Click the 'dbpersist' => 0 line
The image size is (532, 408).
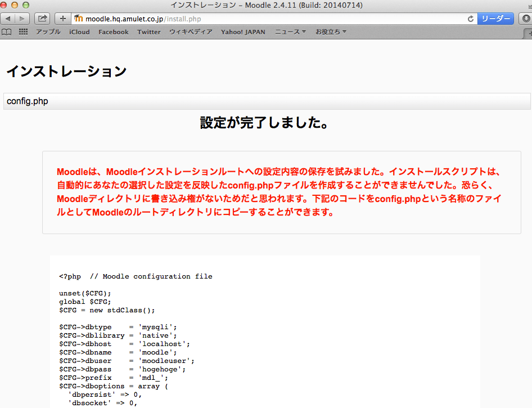pyautogui.click(x=105, y=394)
